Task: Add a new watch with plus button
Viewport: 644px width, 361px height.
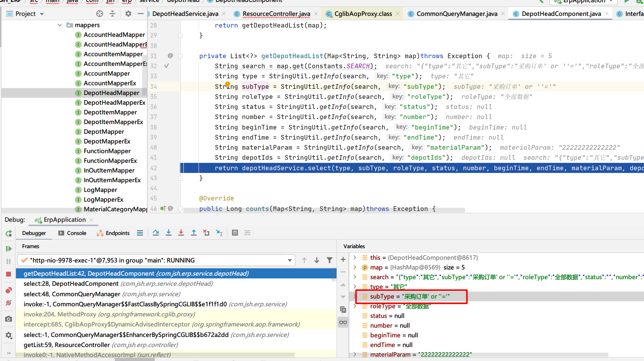Action: pyautogui.click(x=343, y=259)
